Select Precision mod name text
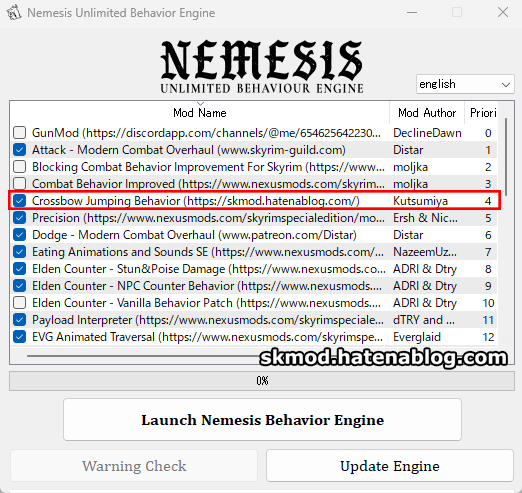The width and height of the screenshot is (522, 493). click(208, 218)
